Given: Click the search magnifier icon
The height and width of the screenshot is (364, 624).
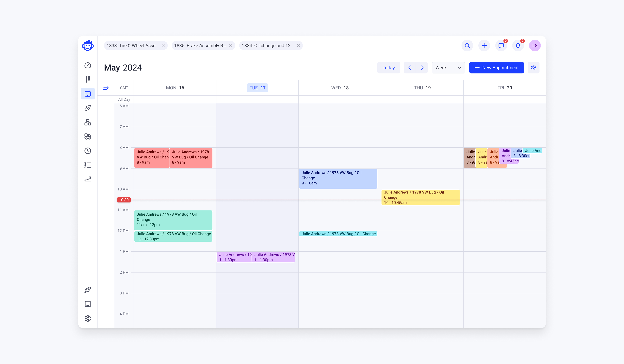Looking at the screenshot, I should point(467,45).
